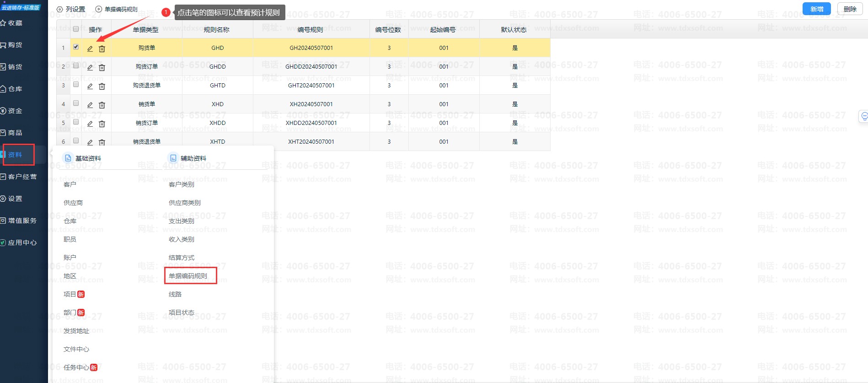Click the pencil edit icon for 购货单 row
Screen dimensions: 868x383
click(x=90, y=49)
